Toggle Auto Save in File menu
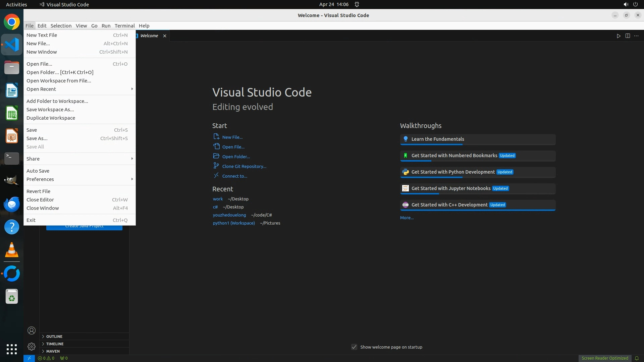The width and height of the screenshot is (644, 362). click(x=38, y=171)
